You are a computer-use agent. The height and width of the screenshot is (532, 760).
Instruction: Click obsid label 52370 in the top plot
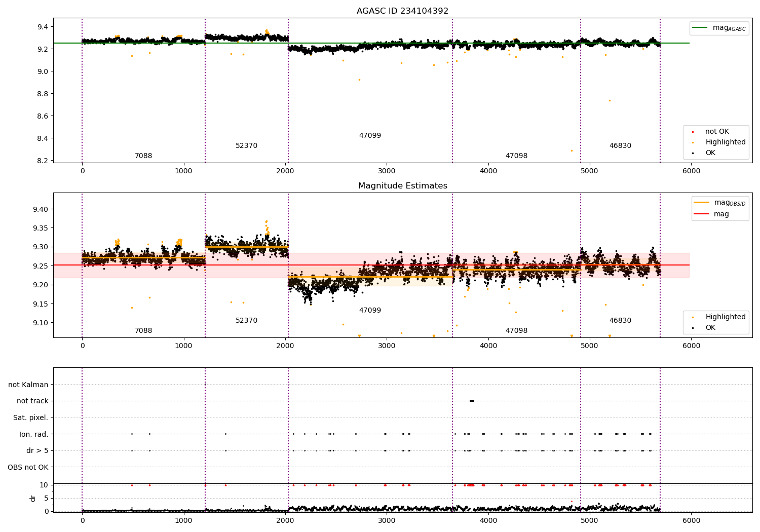(x=247, y=146)
